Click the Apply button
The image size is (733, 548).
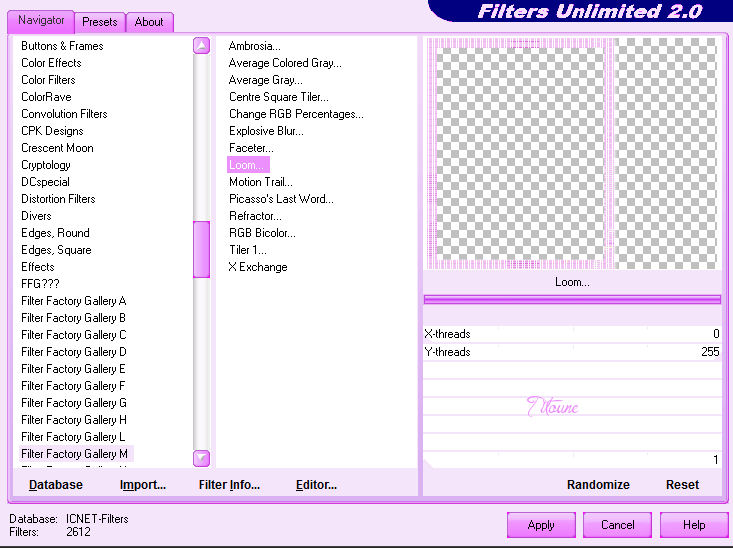pos(541,525)
